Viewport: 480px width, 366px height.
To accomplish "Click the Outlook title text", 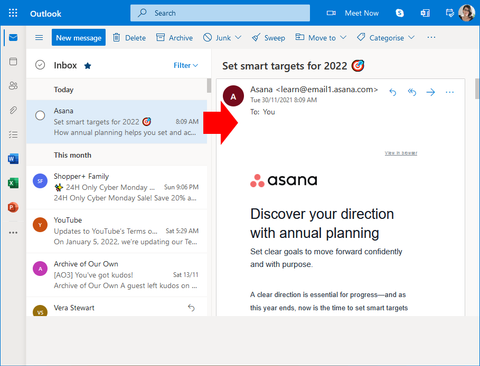I will click(46, 14).
